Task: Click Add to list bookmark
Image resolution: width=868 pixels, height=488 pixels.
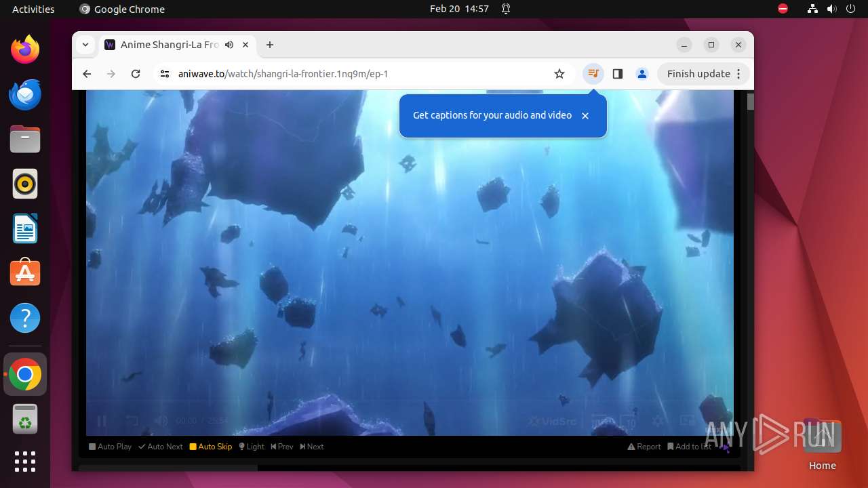Action: click(690, 447)
